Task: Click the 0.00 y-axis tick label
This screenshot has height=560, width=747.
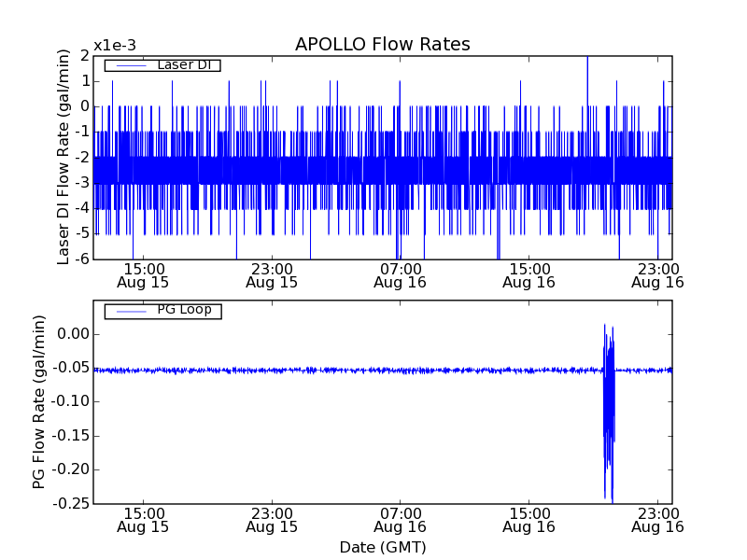Action: [x=73, y=334]
